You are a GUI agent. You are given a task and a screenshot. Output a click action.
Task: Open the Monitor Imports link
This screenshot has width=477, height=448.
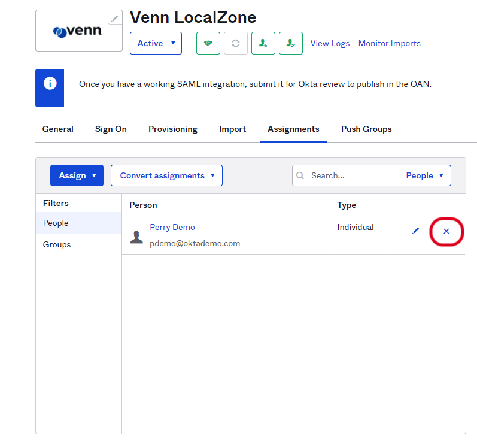click(390, 43)
